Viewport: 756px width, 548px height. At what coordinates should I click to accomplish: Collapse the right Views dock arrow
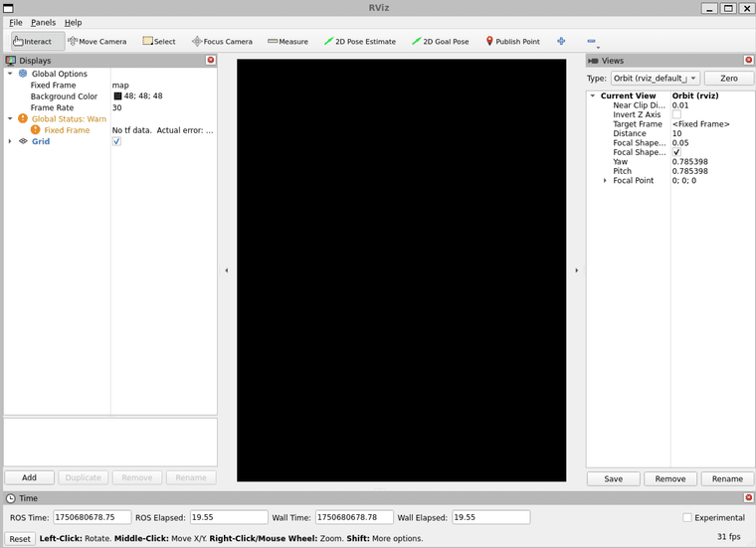click(577, 271)
